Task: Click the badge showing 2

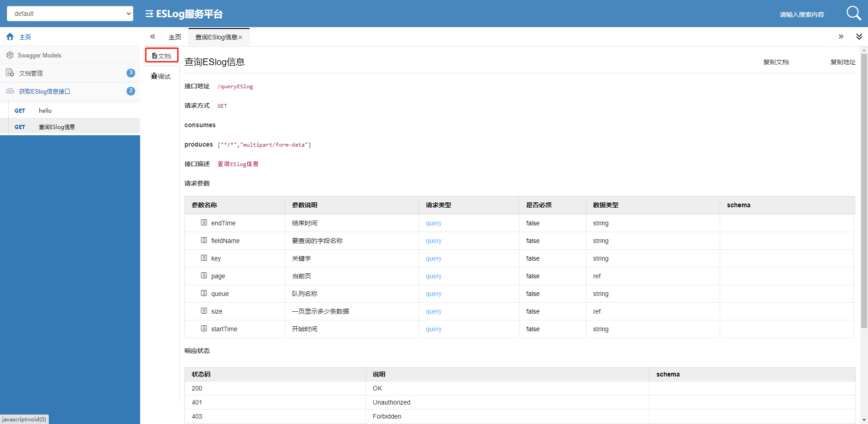Action: coord(131,91)
